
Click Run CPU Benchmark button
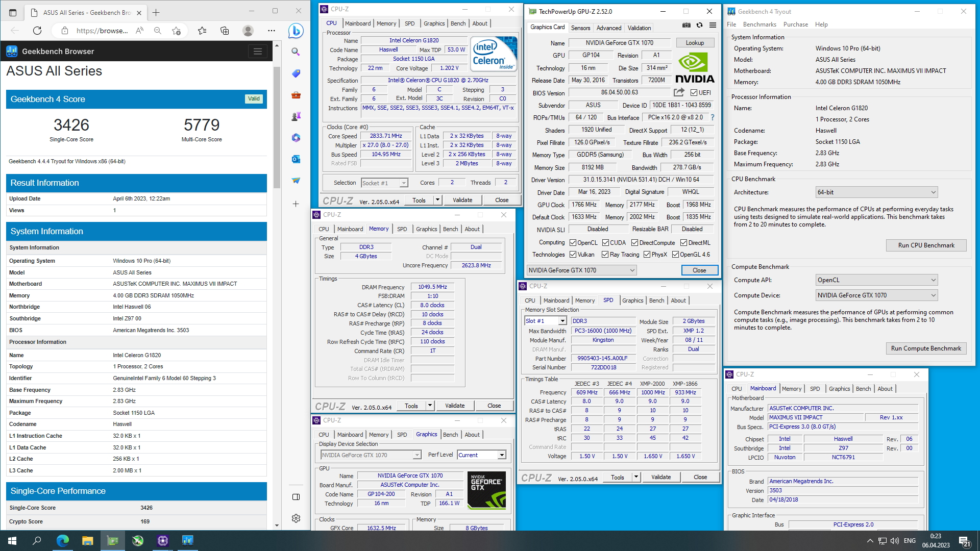(926, 245)
